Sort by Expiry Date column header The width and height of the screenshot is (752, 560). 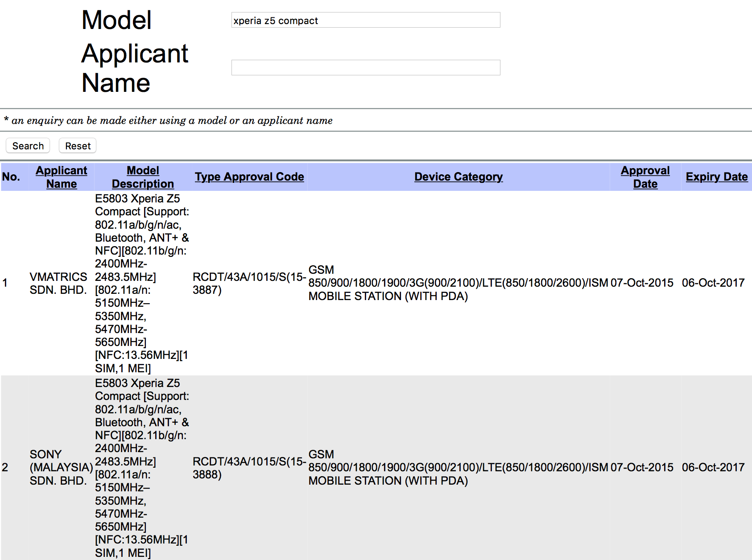pyautogui.click(x=717, y=177)
